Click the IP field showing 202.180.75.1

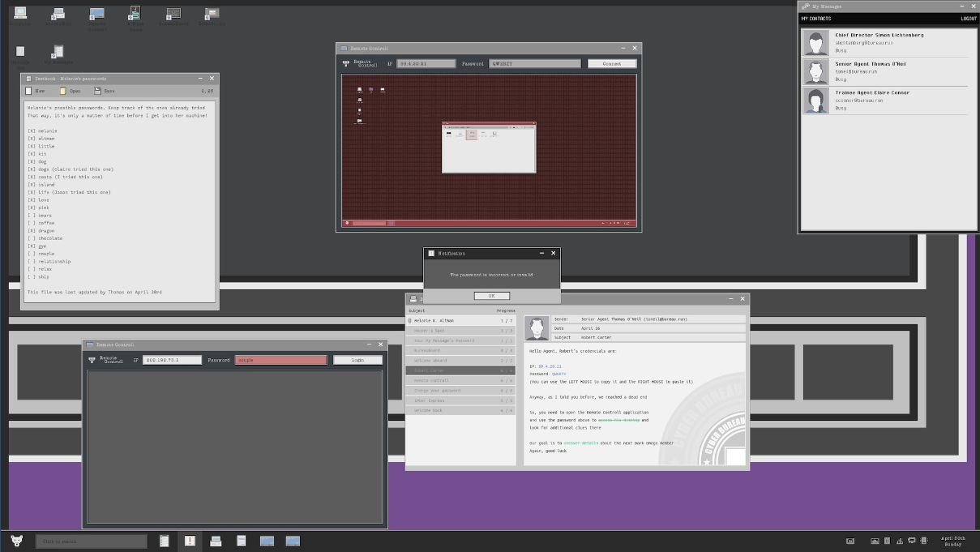pyautogui.click(x=172, y=360)
